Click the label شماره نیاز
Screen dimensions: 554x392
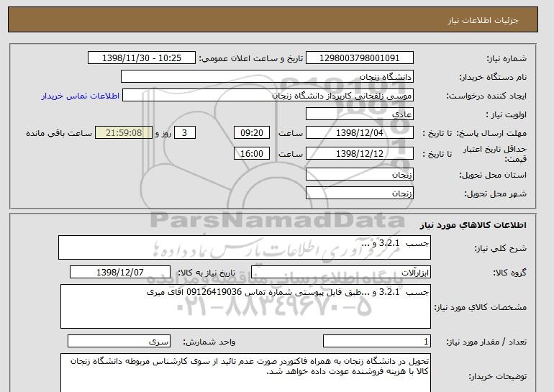507,58
